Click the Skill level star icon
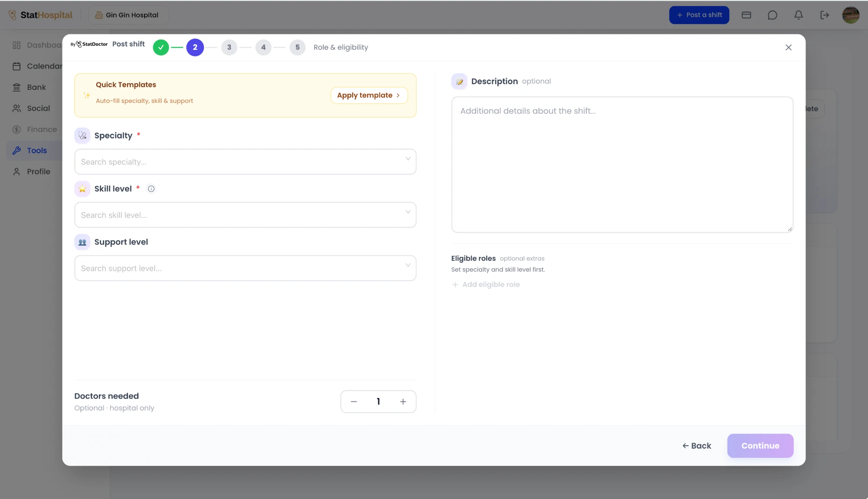This screenshot has width=868, height=499. pos(82,189)
